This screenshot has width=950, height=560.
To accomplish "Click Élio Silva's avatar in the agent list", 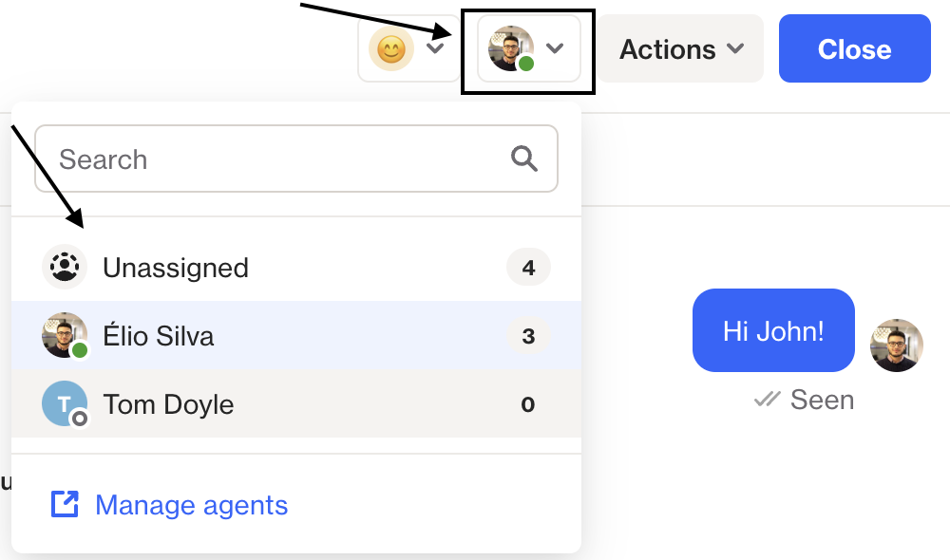I will coord(65,335).
